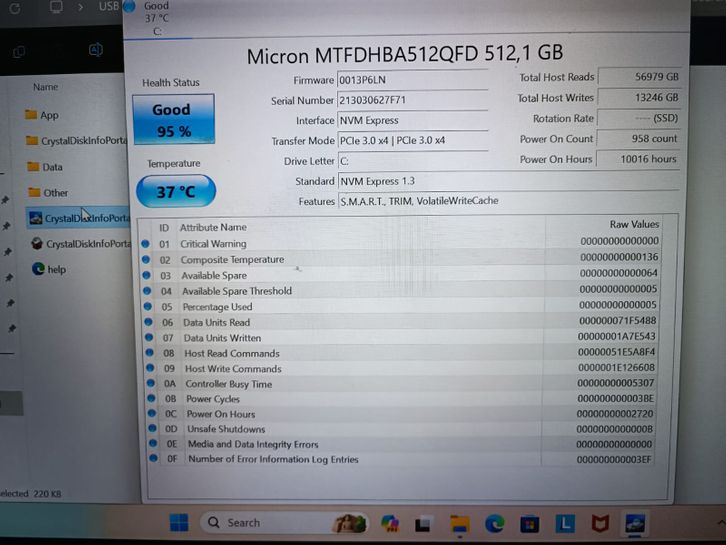Open File Explorer from the taskbar
Screen dimensions: 726x545
(x=460, y=524)
